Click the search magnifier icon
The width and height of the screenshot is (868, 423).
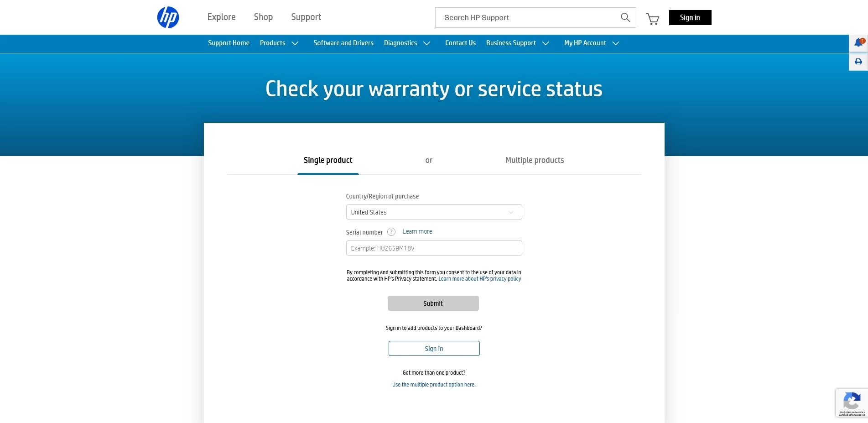(625, 17)
